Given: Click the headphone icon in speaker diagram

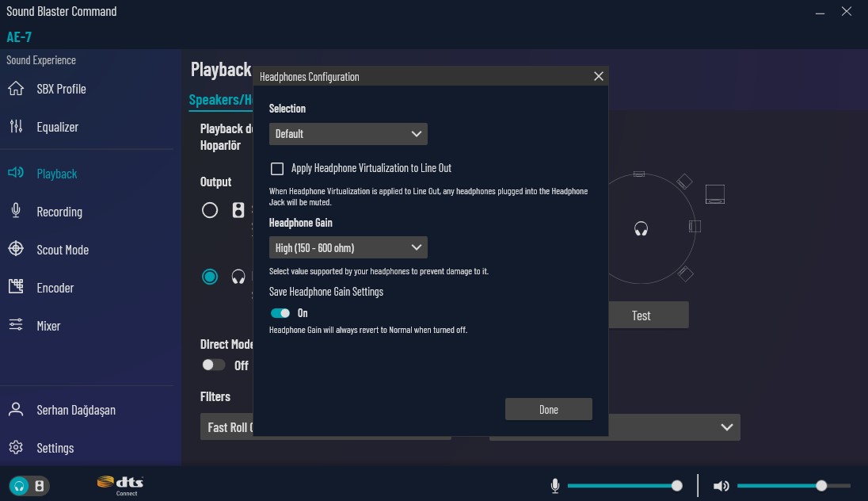Looking at the screenshot, I should [641, 228].
